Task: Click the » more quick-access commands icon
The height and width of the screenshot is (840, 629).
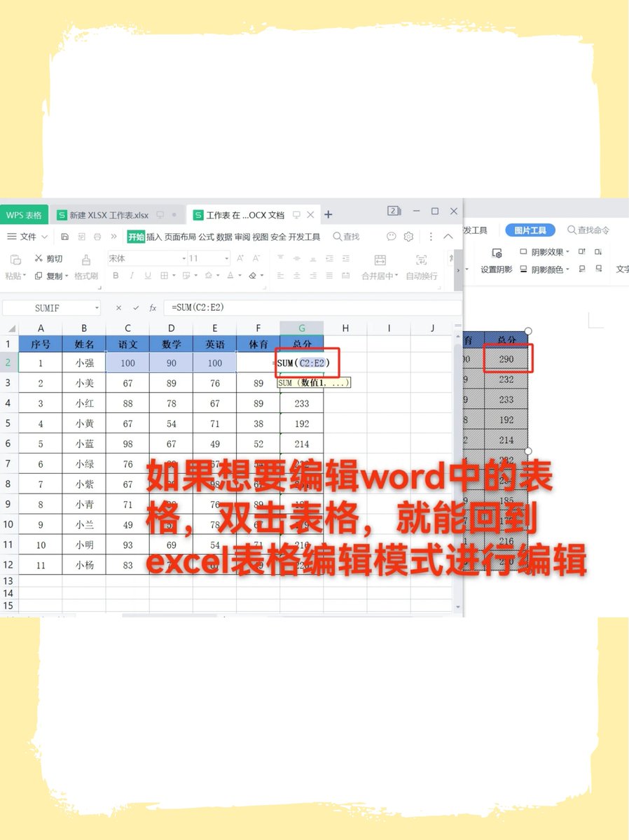Action: [113, 237]
